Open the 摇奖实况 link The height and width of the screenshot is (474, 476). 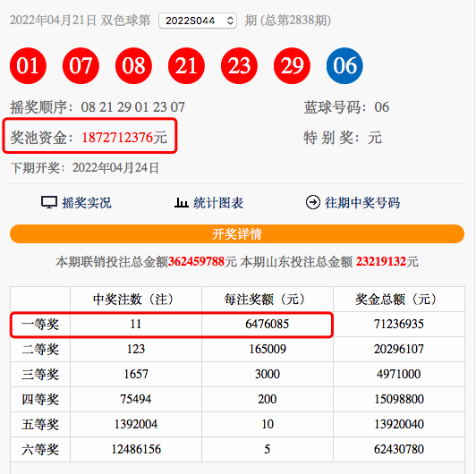[x=87, y=203]
